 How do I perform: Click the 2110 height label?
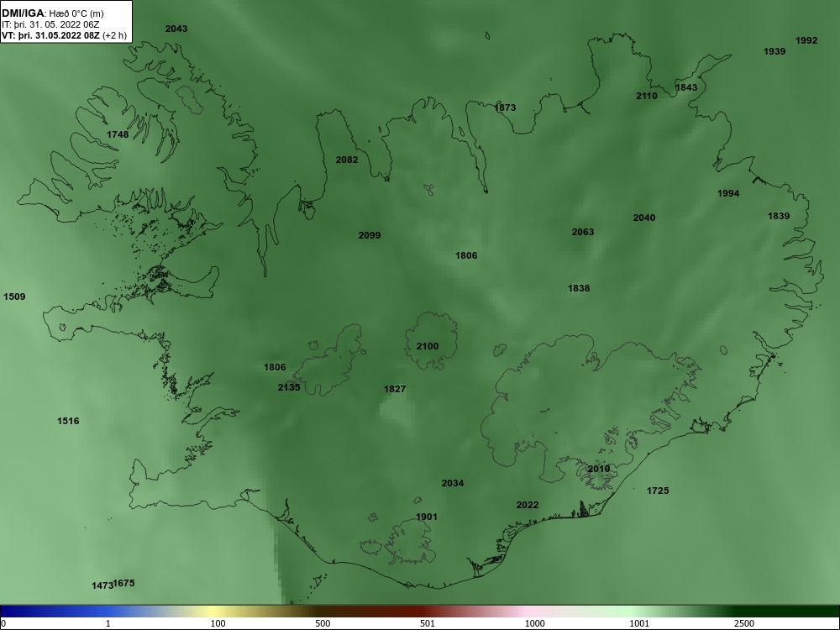pyautogui.click(x=647, y=96)
